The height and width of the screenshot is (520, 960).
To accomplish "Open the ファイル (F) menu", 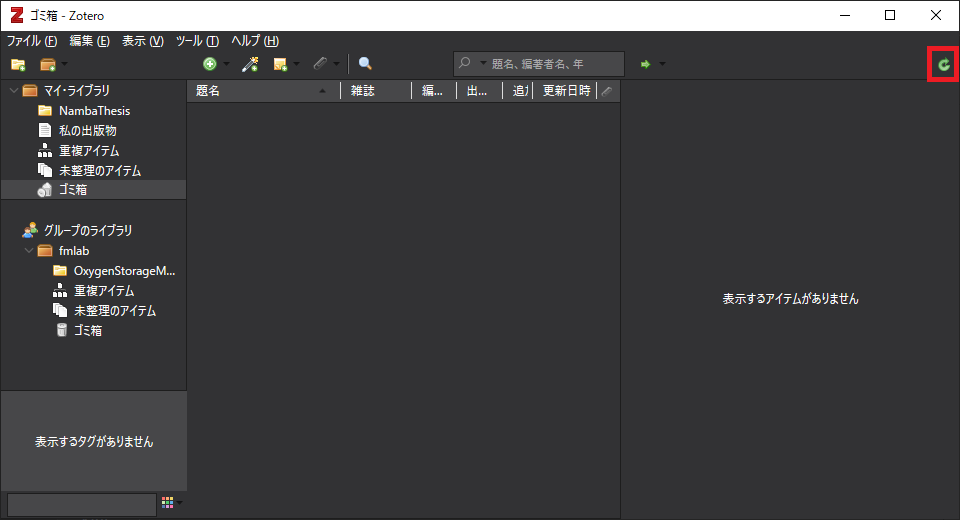I will [x=32, y=41].
